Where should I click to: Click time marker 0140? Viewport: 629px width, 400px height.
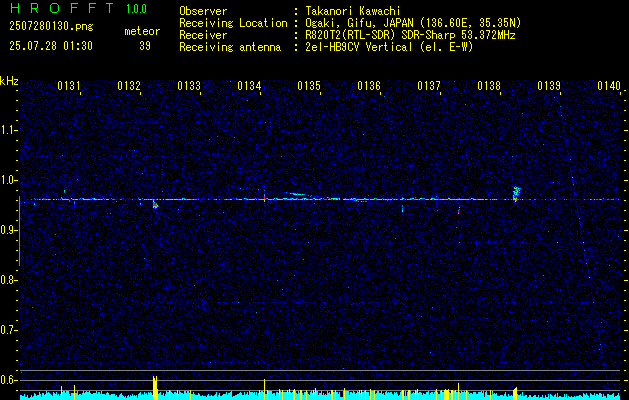point(609,86)
